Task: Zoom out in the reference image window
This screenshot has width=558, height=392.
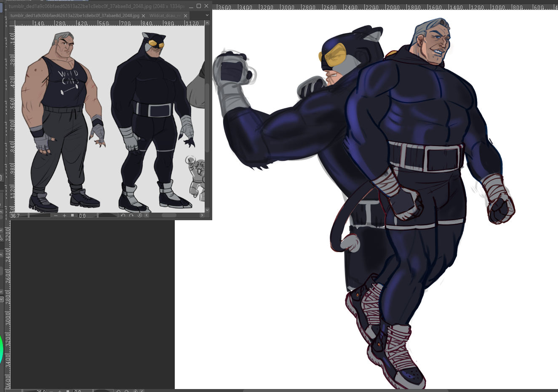Action: [56, 216]
